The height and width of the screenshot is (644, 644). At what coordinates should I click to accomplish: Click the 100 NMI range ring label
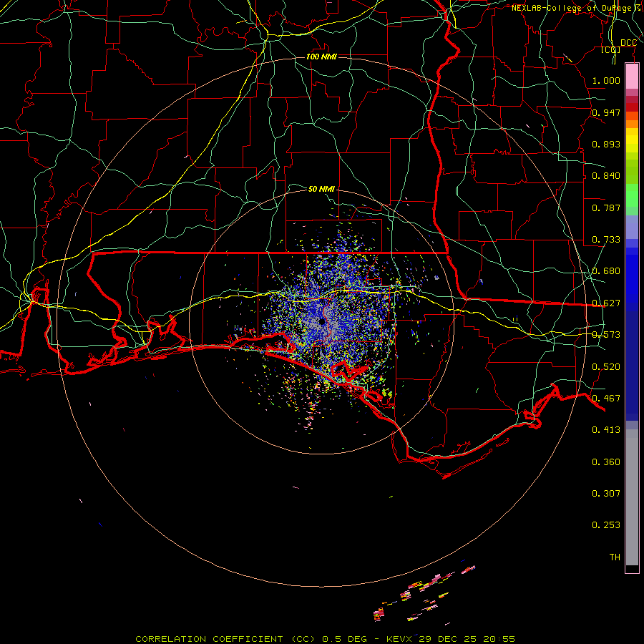[321, 57]
